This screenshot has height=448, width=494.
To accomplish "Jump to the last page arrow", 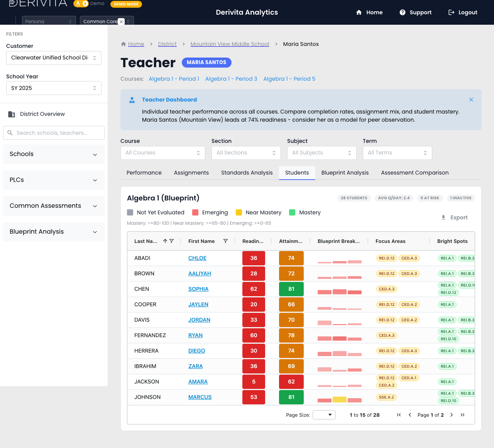I will (x=462, y=415).
